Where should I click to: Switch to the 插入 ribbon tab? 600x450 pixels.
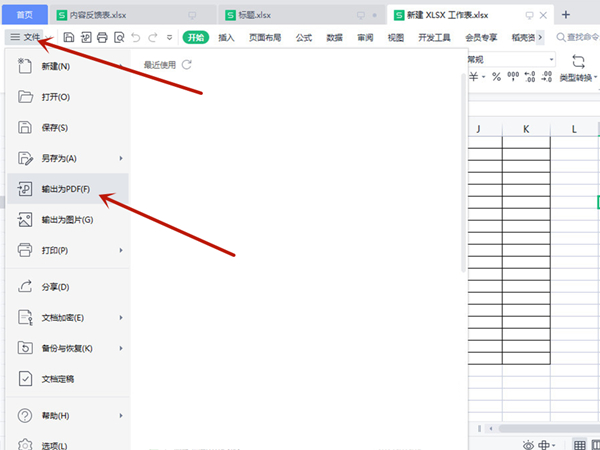226,37
